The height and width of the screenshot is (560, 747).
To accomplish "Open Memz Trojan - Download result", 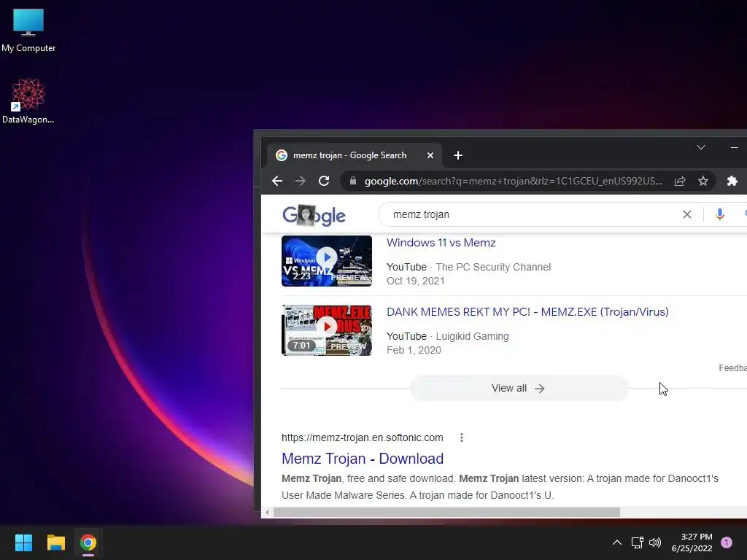I will coord(363,459).
